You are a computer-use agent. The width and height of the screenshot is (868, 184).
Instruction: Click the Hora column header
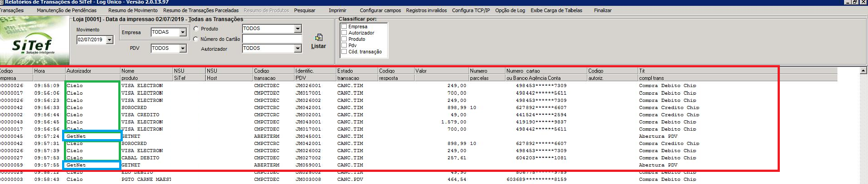click(49, 71)
